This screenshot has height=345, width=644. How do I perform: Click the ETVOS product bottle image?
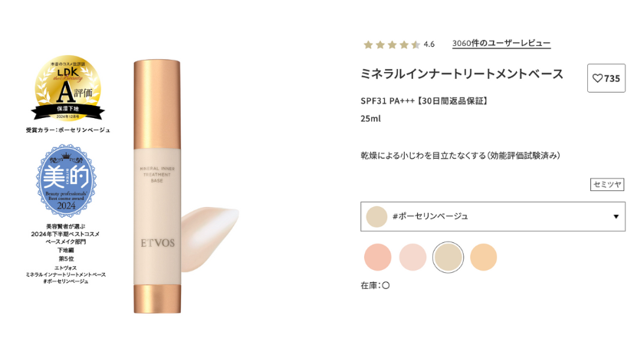pos(157,187)
